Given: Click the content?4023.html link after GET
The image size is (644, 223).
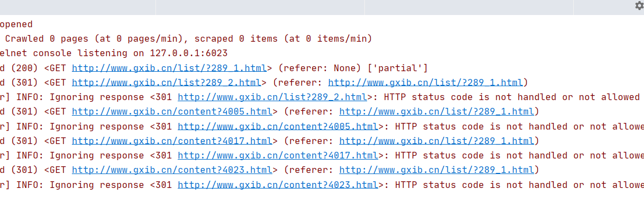Looking at the screenshot, I should tap(172, 170).
